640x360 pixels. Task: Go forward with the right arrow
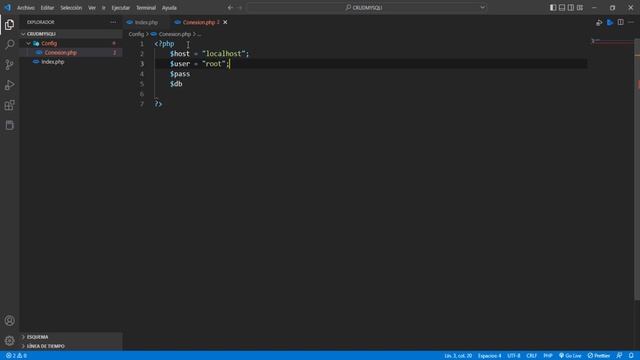(240, 7)
